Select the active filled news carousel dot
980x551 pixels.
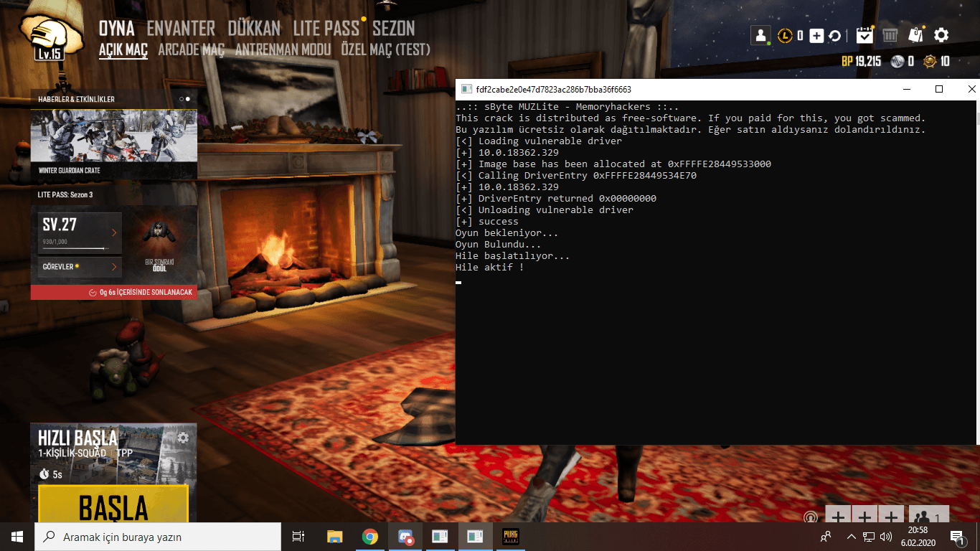click(188, 99)
